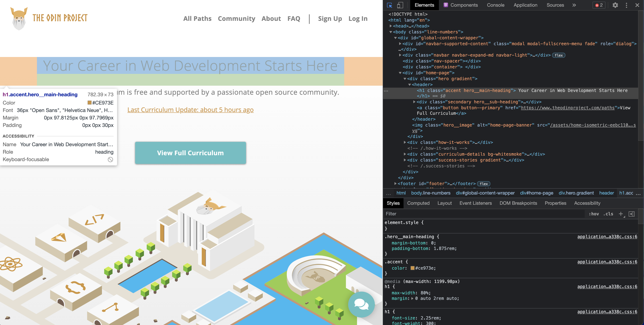
Task: Toggle computed styles sidebar icon
Action: [632, 214]
